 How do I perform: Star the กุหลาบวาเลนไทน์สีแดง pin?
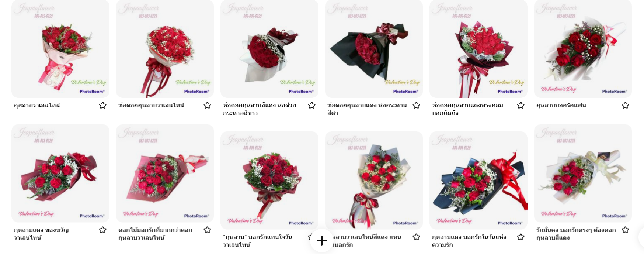[416, 237]
